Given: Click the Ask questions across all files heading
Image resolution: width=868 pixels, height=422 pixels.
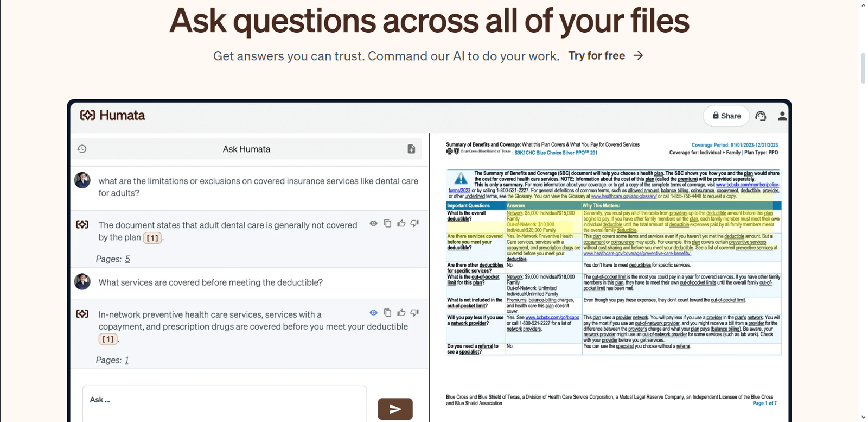Looking at the screenshot, I should (429, 21).
